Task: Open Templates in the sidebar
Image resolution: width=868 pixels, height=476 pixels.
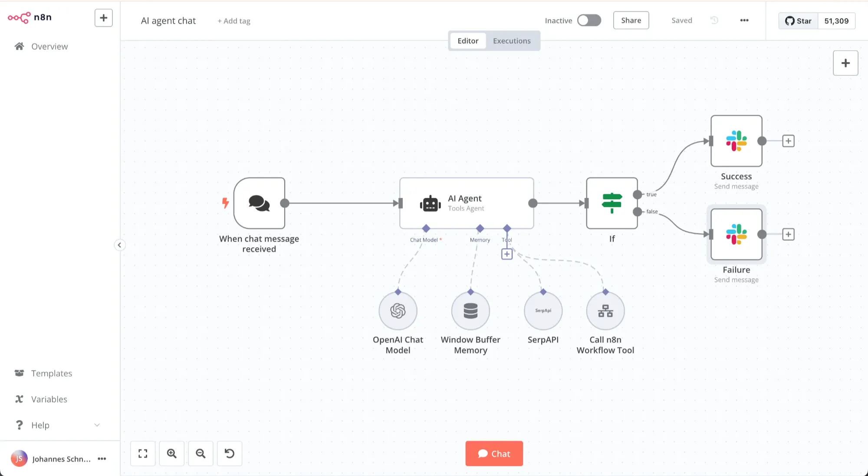Action: [51, 374]
